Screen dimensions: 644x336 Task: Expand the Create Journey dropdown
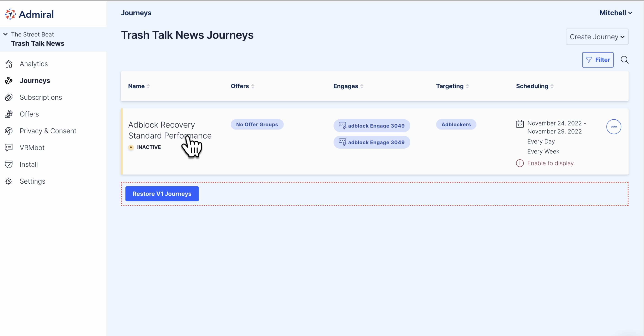tap(597, 37)
